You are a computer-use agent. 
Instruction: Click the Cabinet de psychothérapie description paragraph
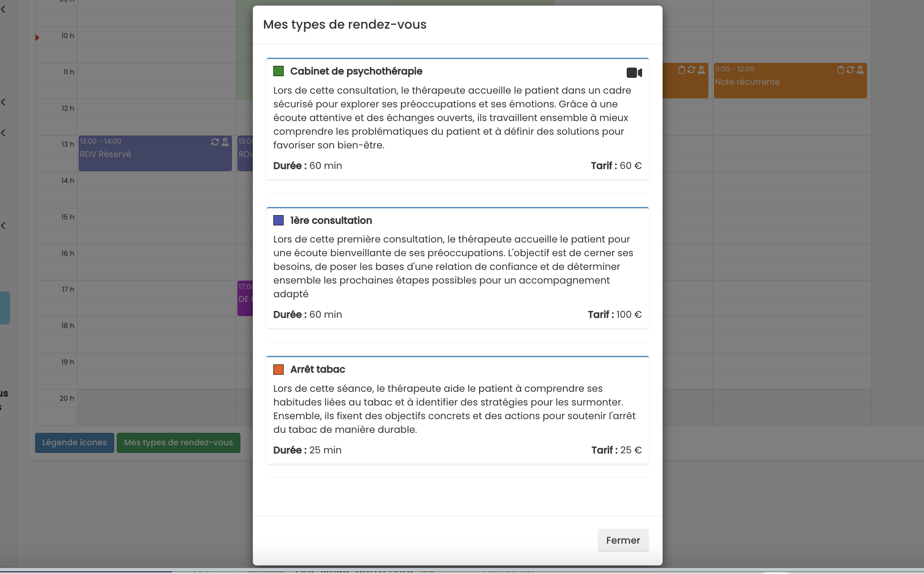click(453, 118)
